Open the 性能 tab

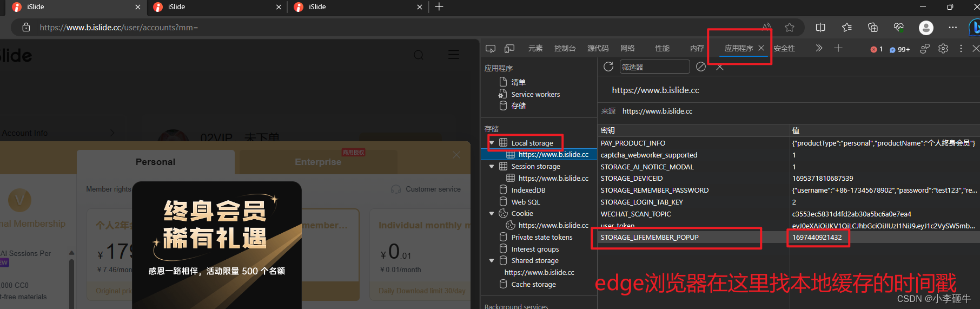663,49
